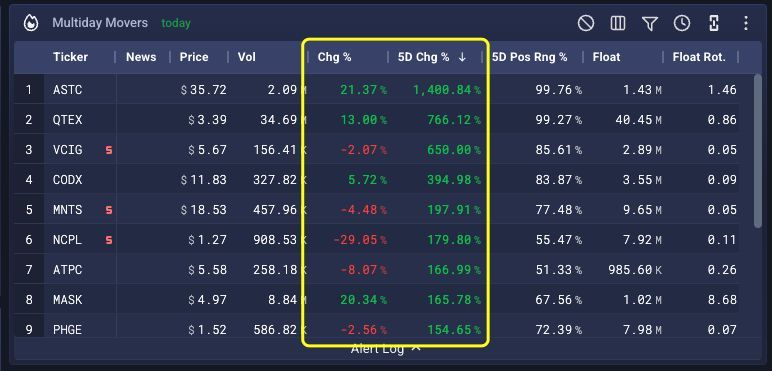Select the QTEX ticker
The height and width of the screenshot is (371, 772).
pos(67,120)
